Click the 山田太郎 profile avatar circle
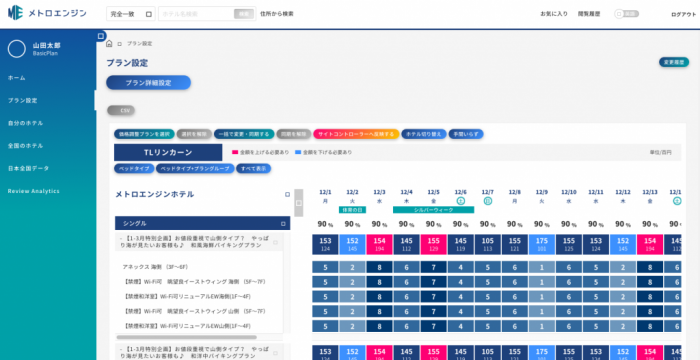Screen dimensions: 700x360 17,49
